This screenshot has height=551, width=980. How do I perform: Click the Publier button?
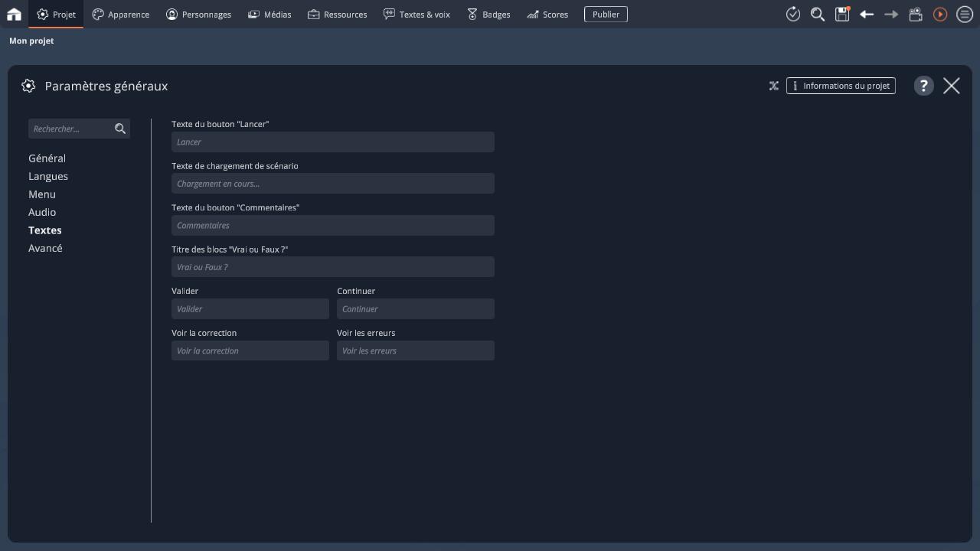click(x=606, y=14)
